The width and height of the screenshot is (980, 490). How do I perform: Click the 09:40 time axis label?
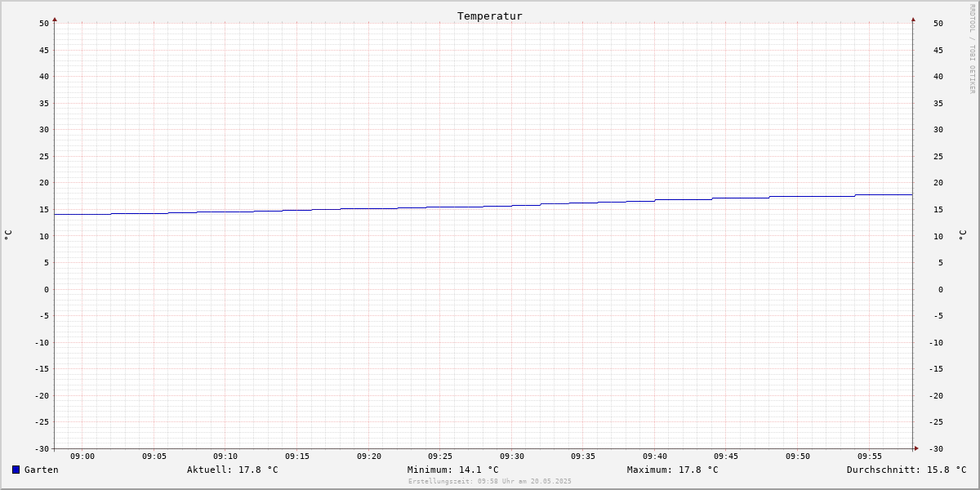[x=655, y=457]
